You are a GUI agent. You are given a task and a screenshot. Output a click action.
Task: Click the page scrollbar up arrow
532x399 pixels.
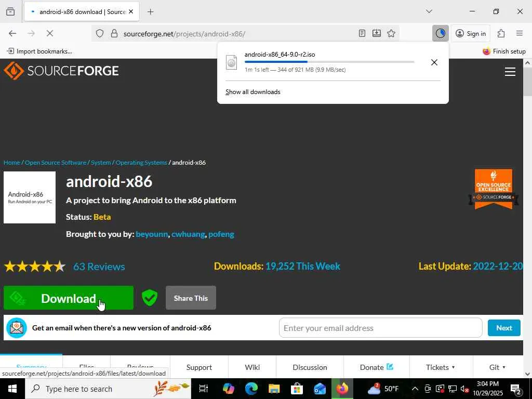click(528, 63)
